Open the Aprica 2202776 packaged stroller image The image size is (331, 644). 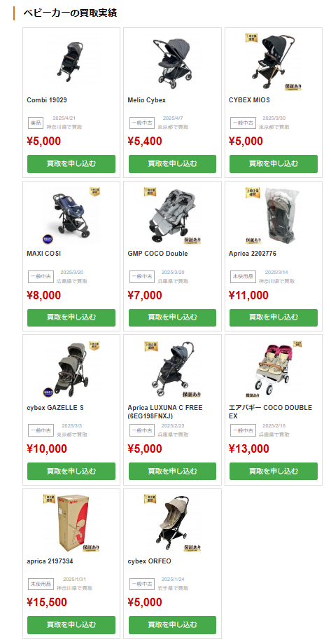273,215
